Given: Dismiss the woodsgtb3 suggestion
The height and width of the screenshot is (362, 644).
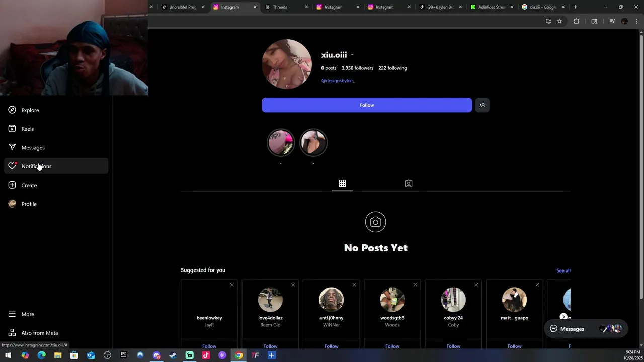Looking at the screenshot, I should 415,285.
